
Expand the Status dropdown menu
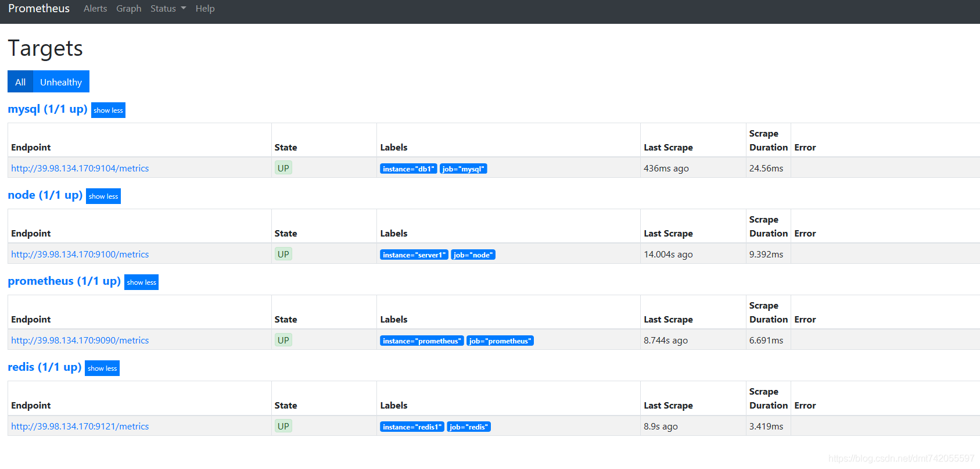(168, 9)
